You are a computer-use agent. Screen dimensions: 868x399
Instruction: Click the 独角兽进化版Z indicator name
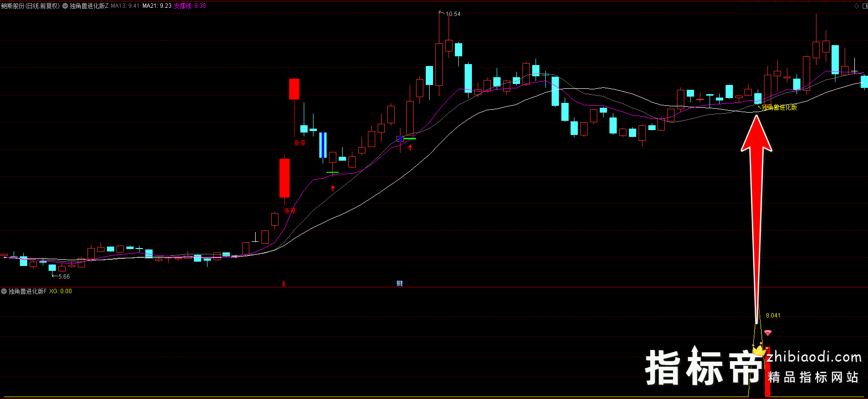pos(89,6)
